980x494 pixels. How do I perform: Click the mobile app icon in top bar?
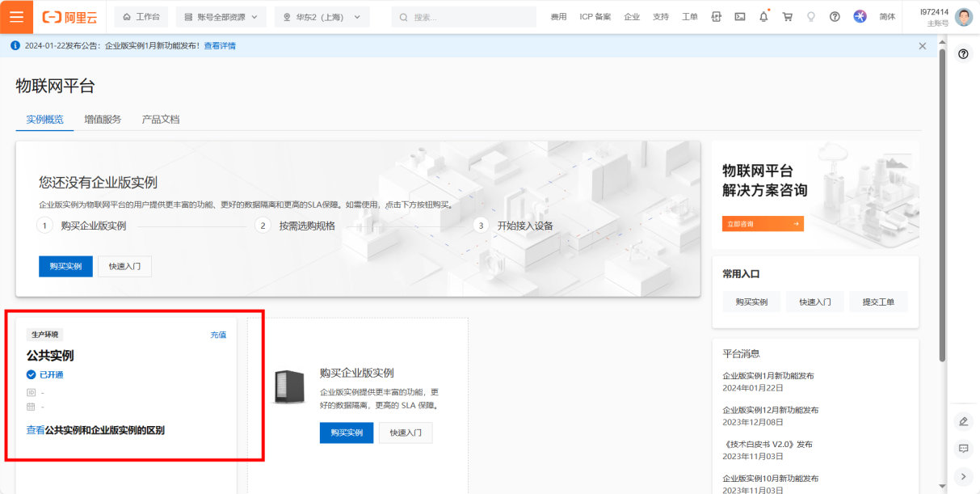click(716, 16)
